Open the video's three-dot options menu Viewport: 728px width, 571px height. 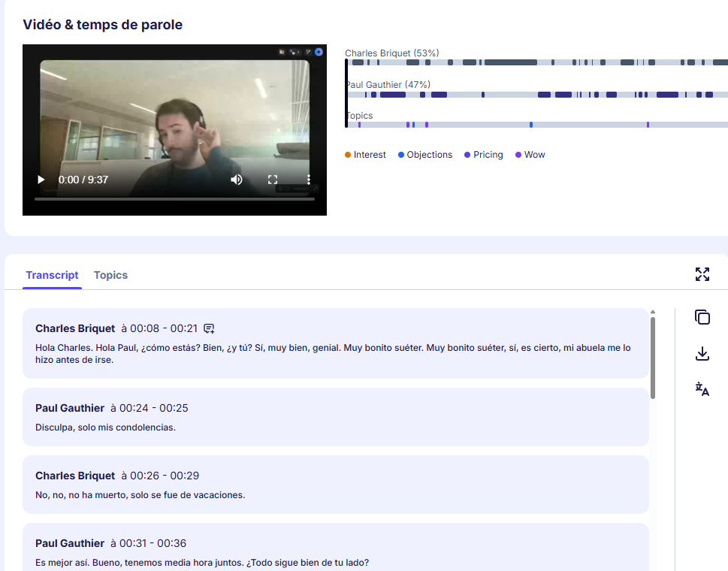[x=308, y=180]
